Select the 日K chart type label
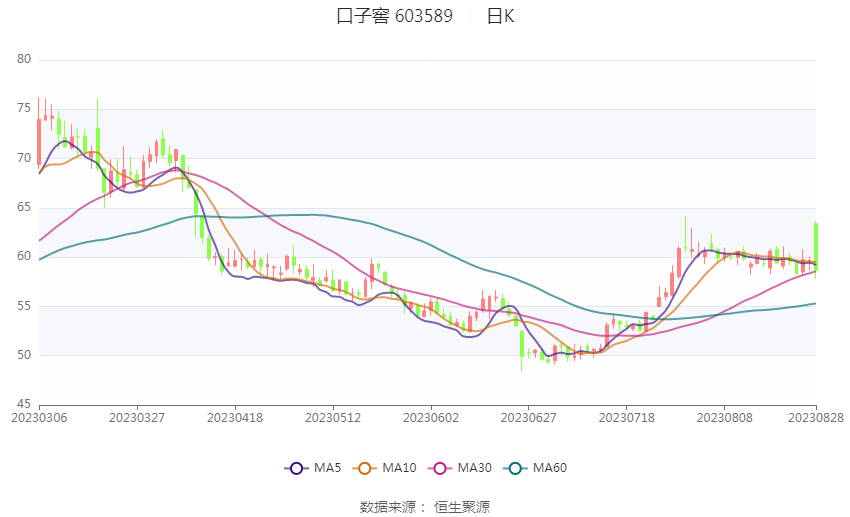This screenshot has height=517, width=850. pyautogui.click(x=500, y=16)
